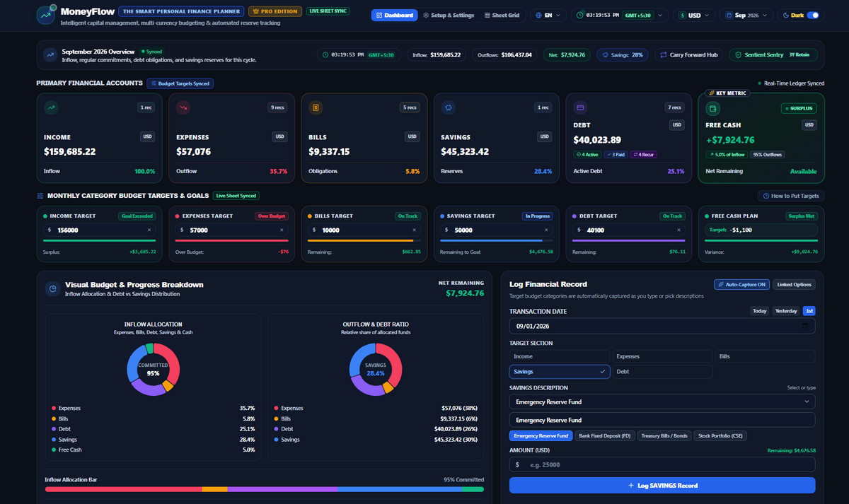Click the Inflow Allocation Bar
The width and height of the screenshot is (849, 504).
point(265,488)
